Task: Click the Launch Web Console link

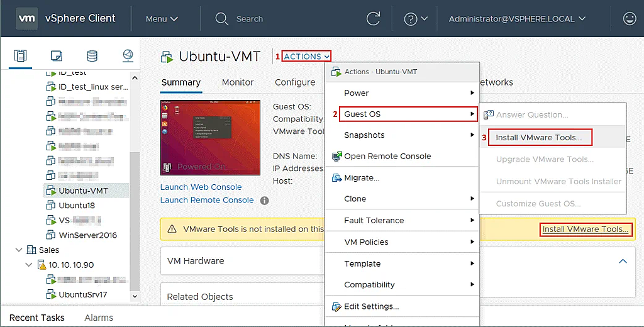Action: 201,187
